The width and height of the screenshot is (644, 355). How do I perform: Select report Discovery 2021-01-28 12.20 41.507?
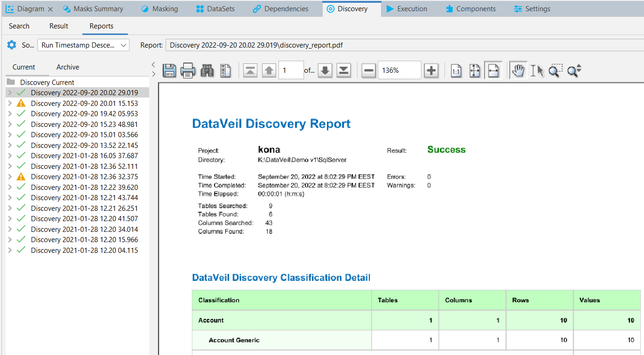tap(84, 219)
